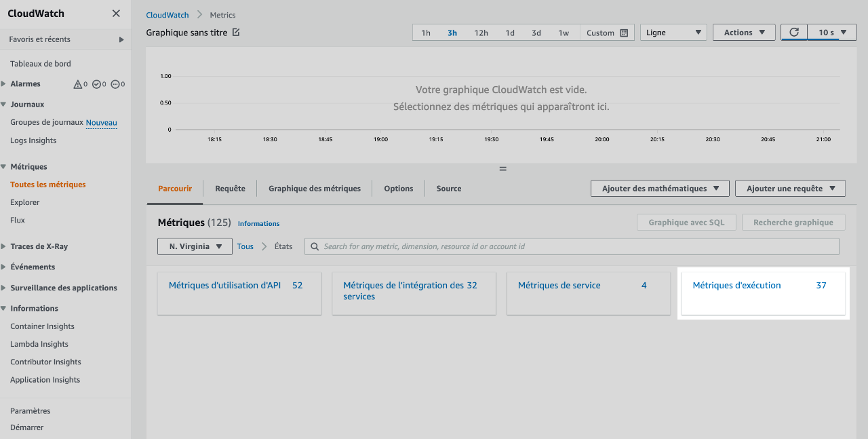Open Groupes de journaux in sidebar
Screen dimensions: 868x439
[47, 123]
